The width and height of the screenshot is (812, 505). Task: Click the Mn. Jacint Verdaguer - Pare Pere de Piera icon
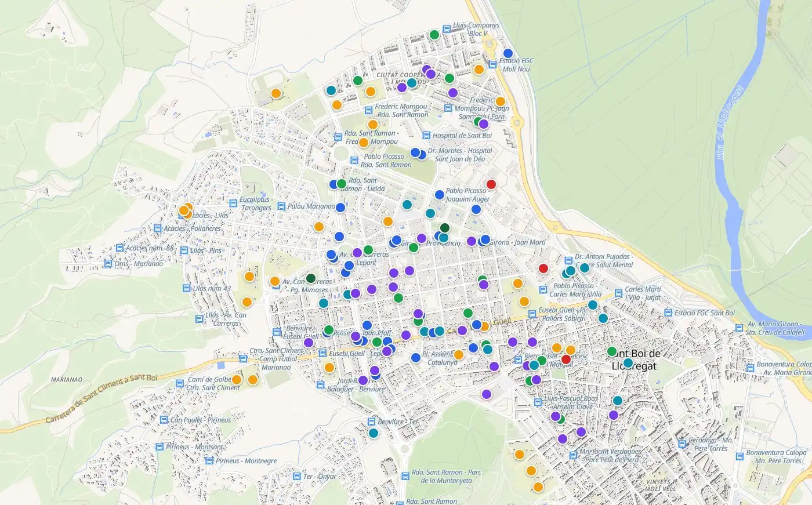(x=573, y=456)
